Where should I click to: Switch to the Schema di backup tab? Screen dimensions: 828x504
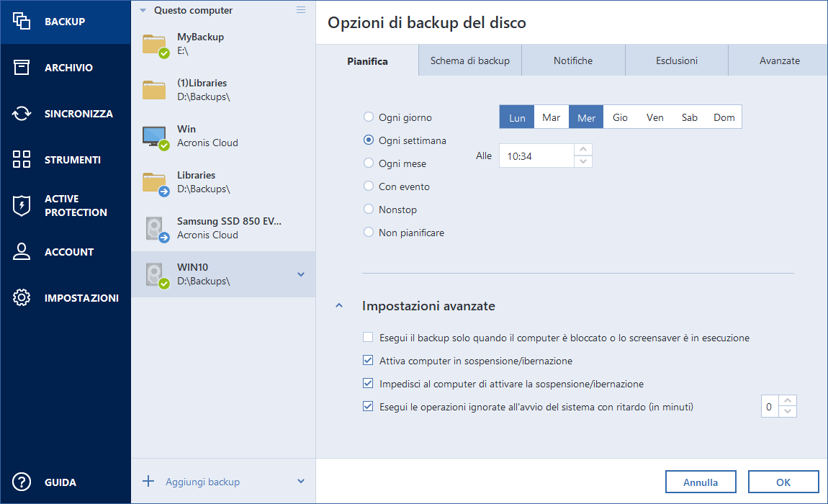[x=470, y=61]
